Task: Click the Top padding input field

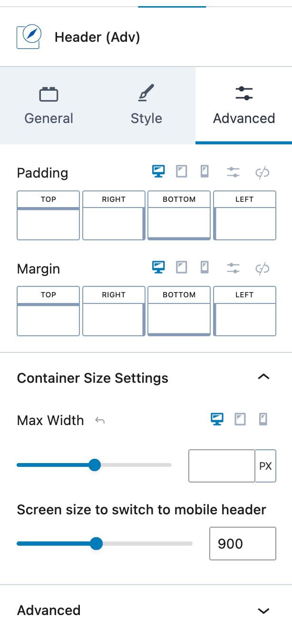Action: pyautogui.click(x=48, y=222)
